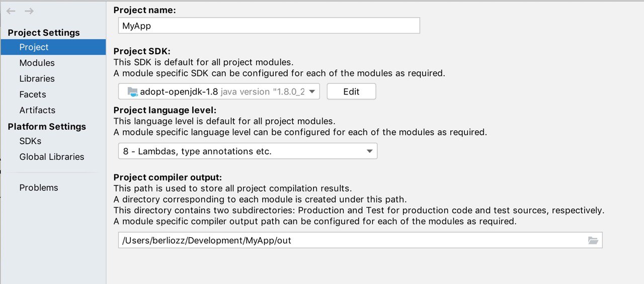Click the Platform Settings section header
644x284 pixels.
pyautogui.click(x=47, y=127)
